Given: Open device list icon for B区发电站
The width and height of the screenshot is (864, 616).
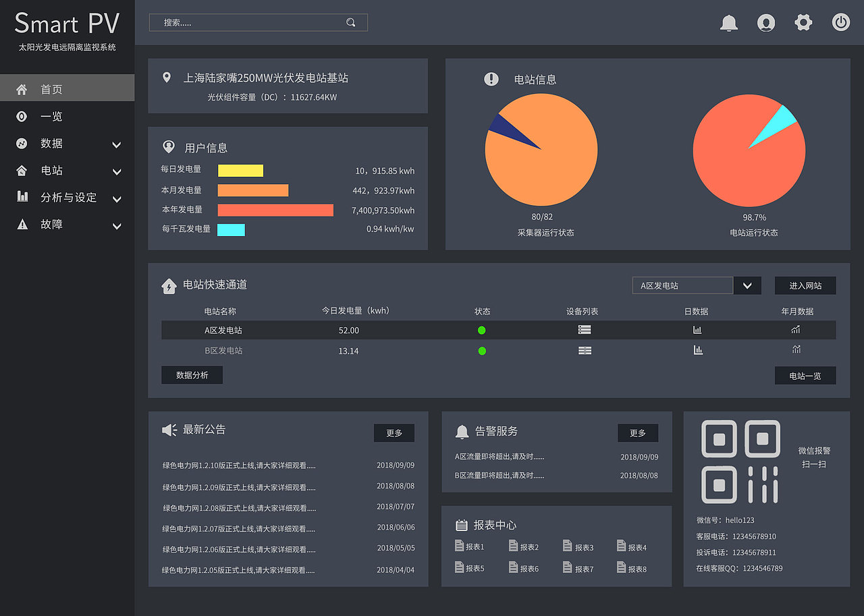Looking at the screenshot, I should click(x=585, y=350).
